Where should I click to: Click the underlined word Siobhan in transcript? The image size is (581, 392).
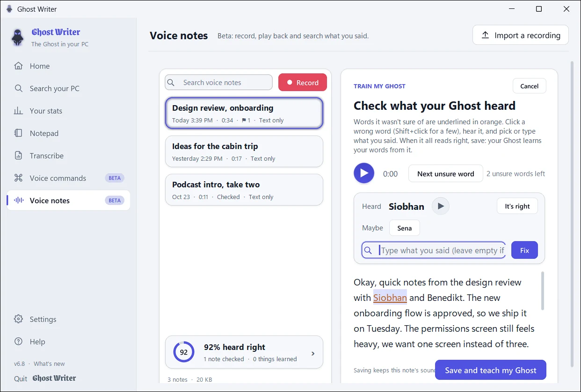click(390, 298)
